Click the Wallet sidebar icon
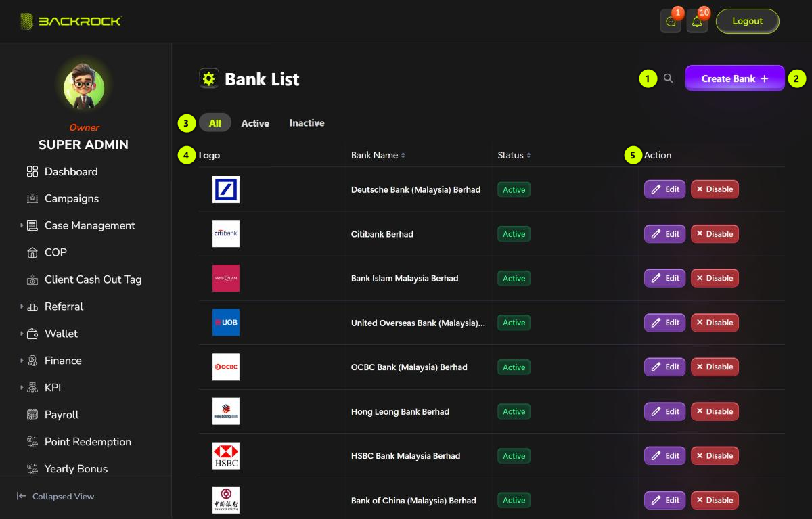812x519 pixels. (32, 334)
